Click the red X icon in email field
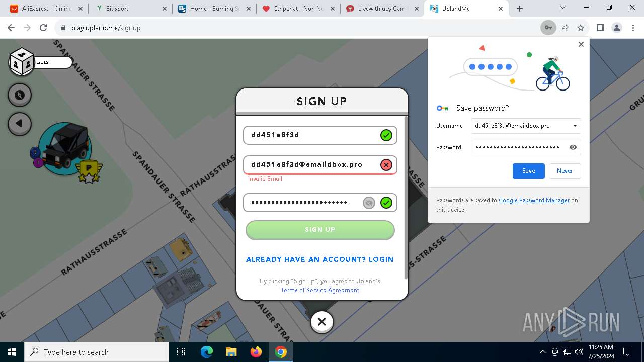The height and width of the screenshot is (362, 644). [386, 165]
